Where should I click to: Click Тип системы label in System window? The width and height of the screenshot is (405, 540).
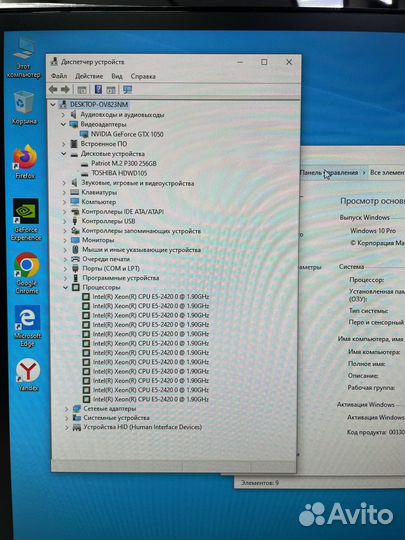(x=368, y=311)
